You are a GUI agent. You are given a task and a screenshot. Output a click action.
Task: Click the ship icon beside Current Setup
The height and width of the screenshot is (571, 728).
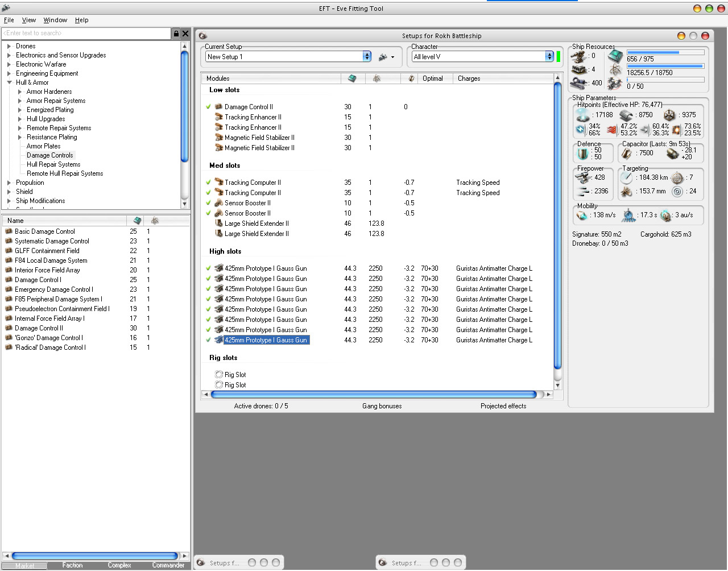click(383, 57)
